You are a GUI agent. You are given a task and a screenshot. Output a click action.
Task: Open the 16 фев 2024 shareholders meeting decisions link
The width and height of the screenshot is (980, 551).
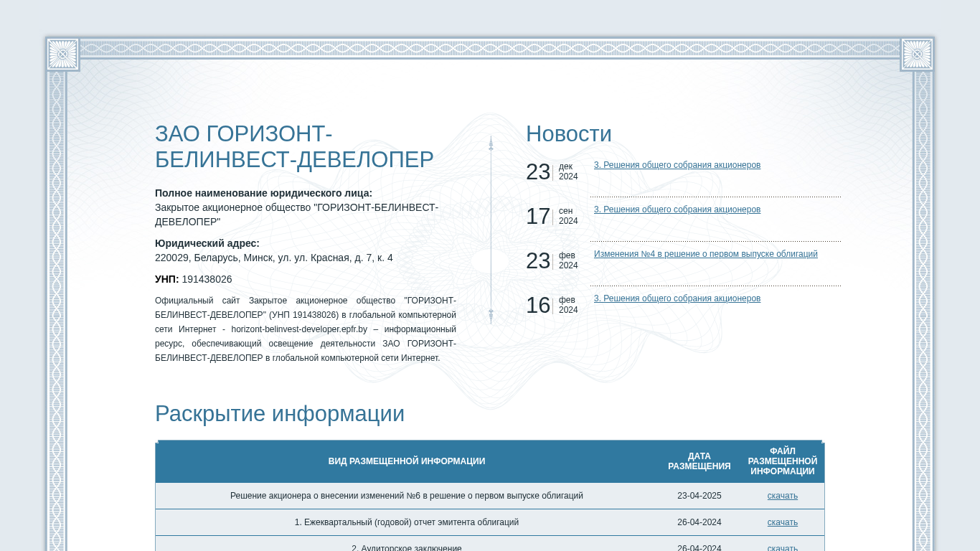coord(677,298)
